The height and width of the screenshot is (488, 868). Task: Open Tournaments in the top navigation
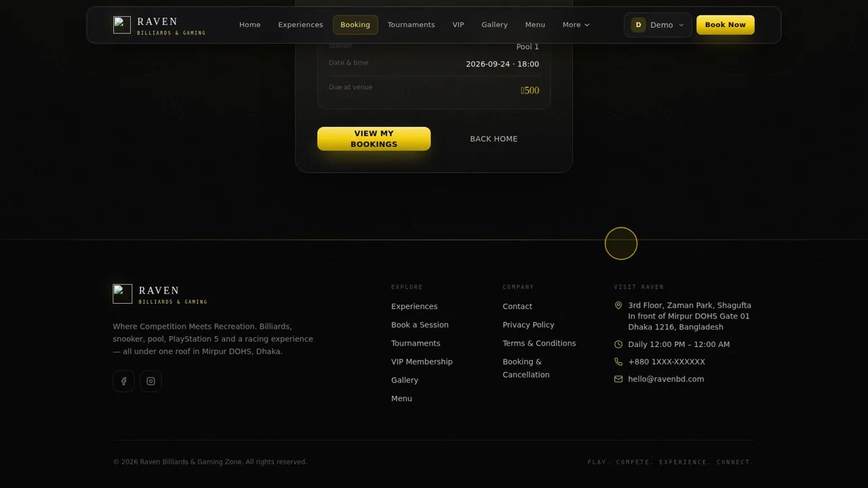[x=411, y=25]
